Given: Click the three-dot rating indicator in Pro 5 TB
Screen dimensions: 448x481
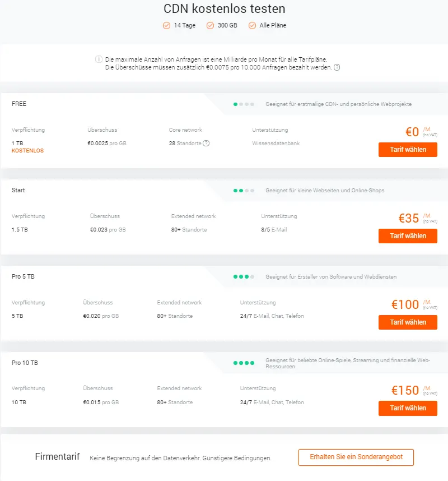Looking at the screenshot, I should click(244, 277).
